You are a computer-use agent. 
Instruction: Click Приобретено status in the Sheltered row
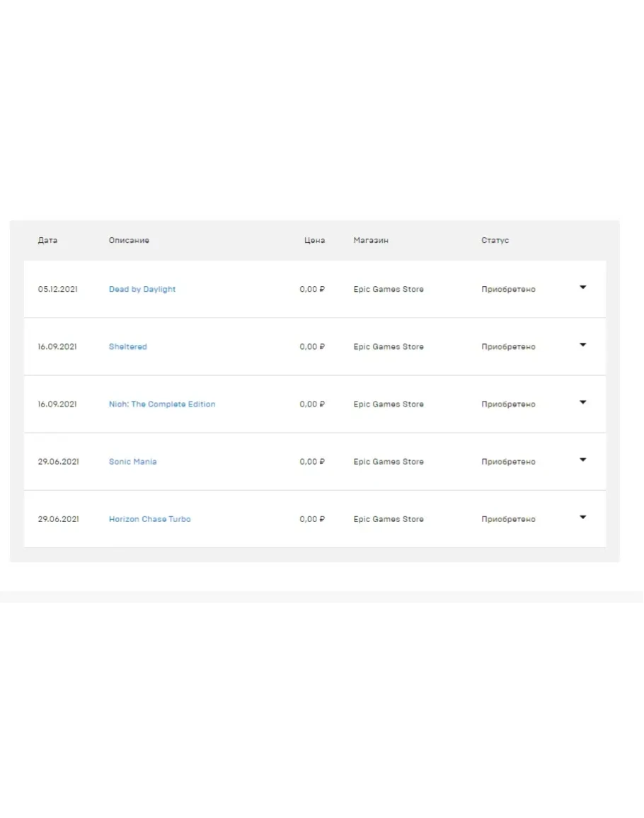point(508,347)
